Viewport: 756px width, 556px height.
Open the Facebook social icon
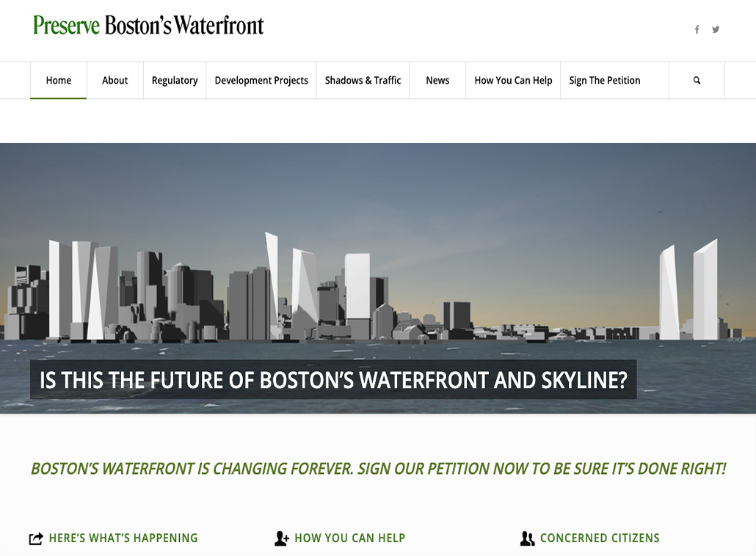click(x=697, y=29)
